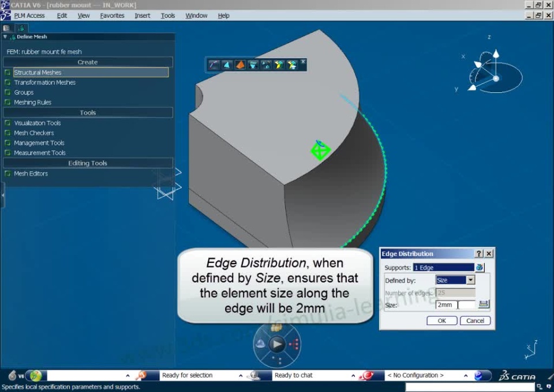Open the Favorites menu
This screenshot has height=392, width=554.
point(112,16)
